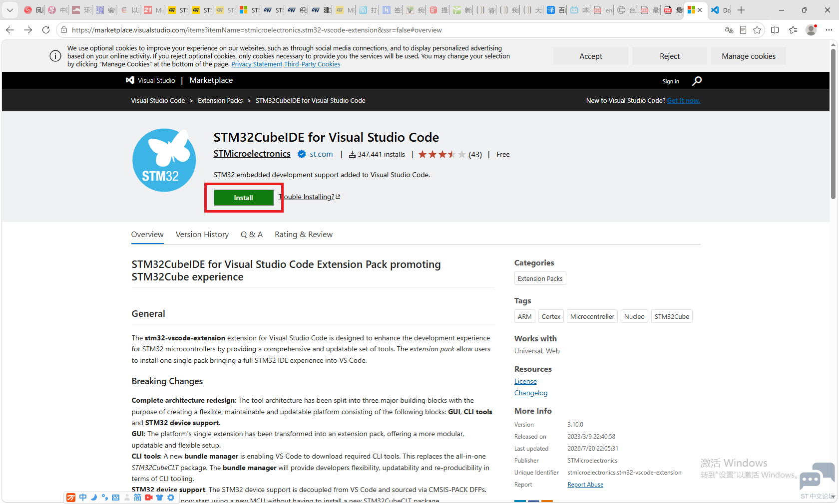Toggle simplified/traditional '简' in IME bar
This screenshot has width=839, height=504.
(137, 498)
